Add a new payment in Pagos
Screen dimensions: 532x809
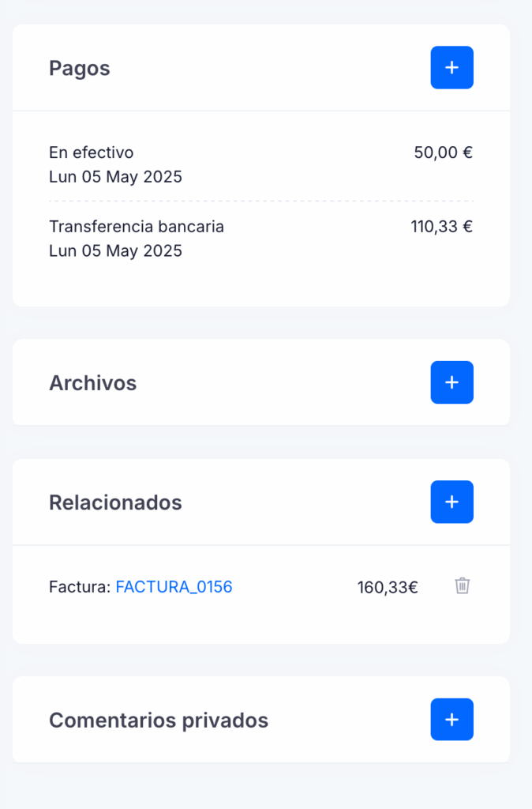[451, 68]
